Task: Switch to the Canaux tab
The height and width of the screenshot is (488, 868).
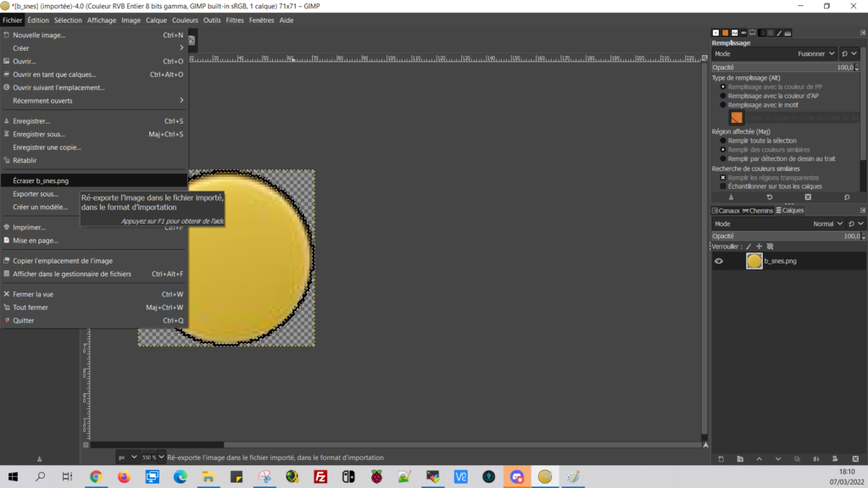Action: point(726,210)
